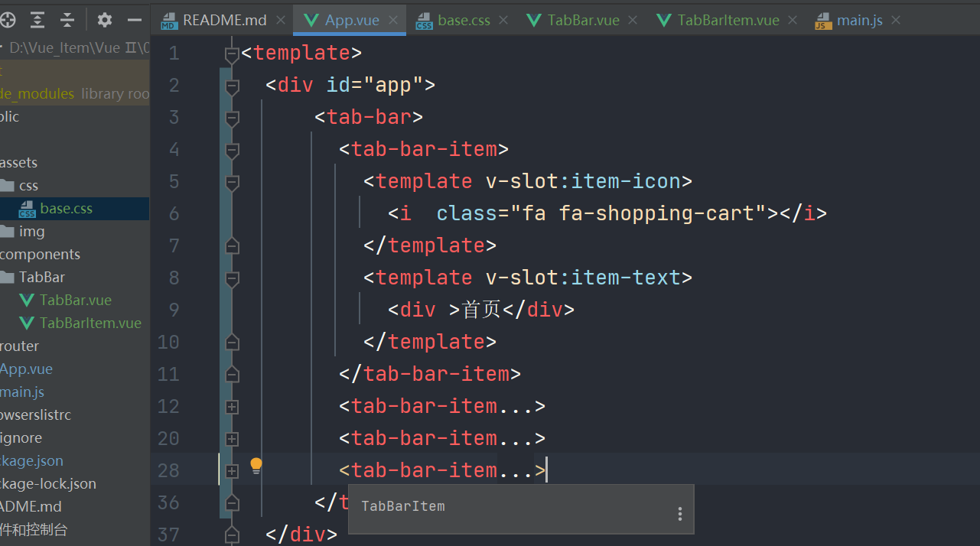Close the base.css tab

[503, 21]
